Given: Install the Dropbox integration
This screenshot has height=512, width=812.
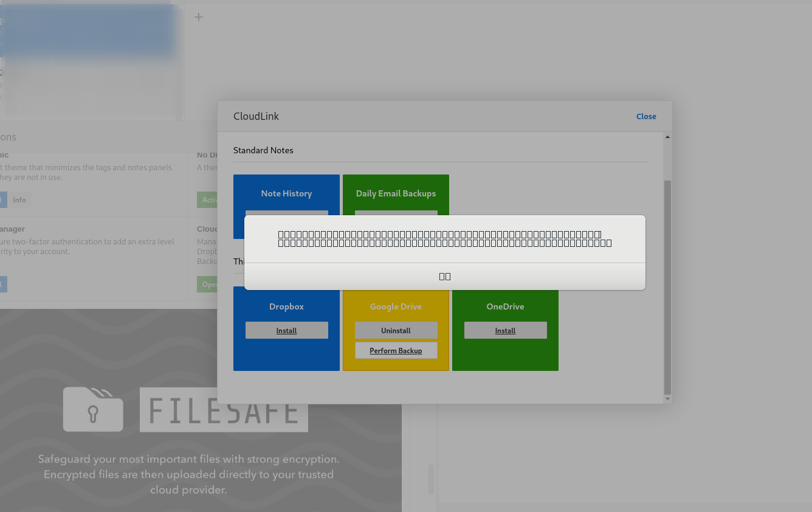Looking at the screenshot, I should click(x=287, y=330).
